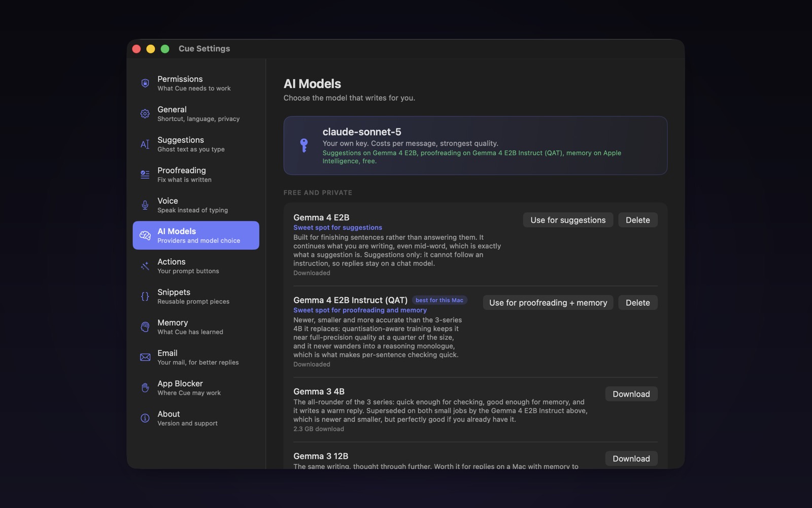Click the 'FREE AND PRIVATE' section header
This screenshot has width=812, height=508.
point(318,193)
